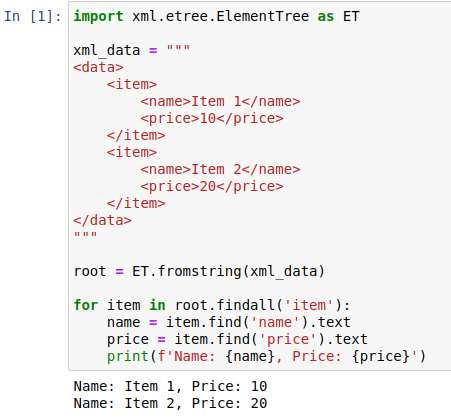Click output line Name: Item 2, Price: 20

[x=170, y=403]
